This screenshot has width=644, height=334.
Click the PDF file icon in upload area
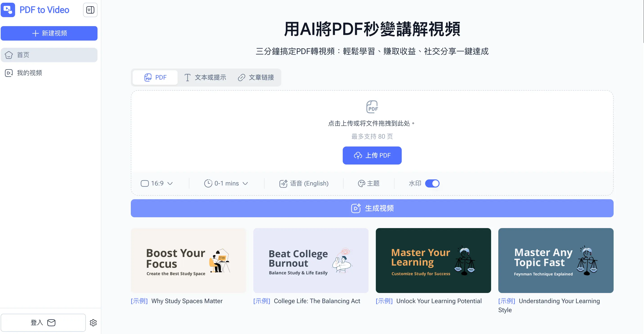372,107
